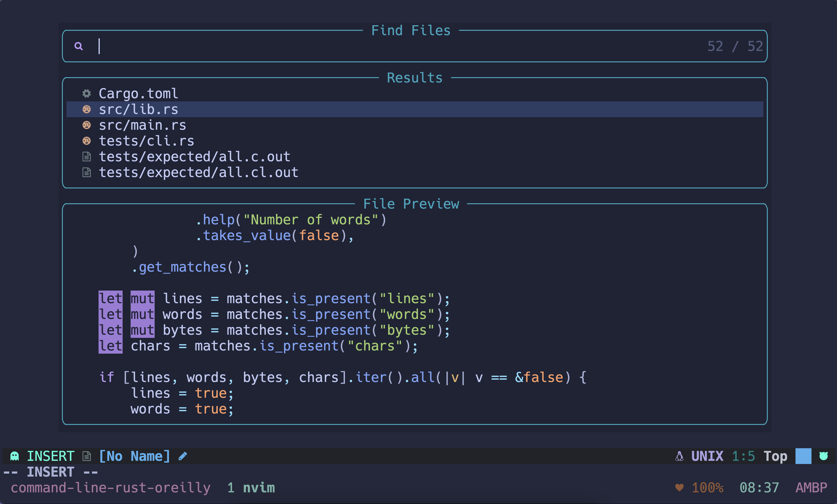The width and height of the screenshot is (837, 504).
Task: Click the pencil modified icon after [No Name]
Action: (182, 456)
